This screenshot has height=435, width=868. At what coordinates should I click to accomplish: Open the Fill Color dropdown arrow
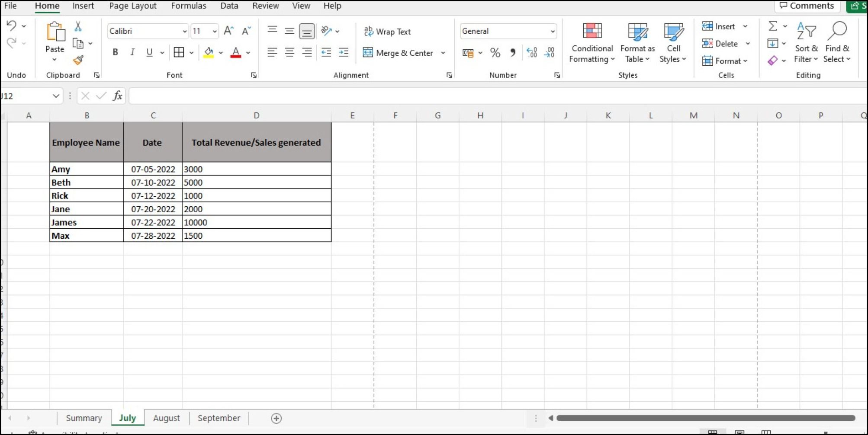(x=222, y=52)
